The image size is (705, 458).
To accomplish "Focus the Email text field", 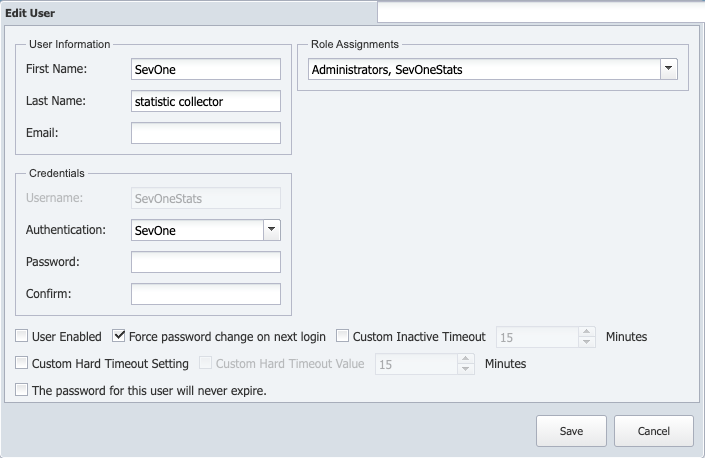I will (x=206, y=133).
